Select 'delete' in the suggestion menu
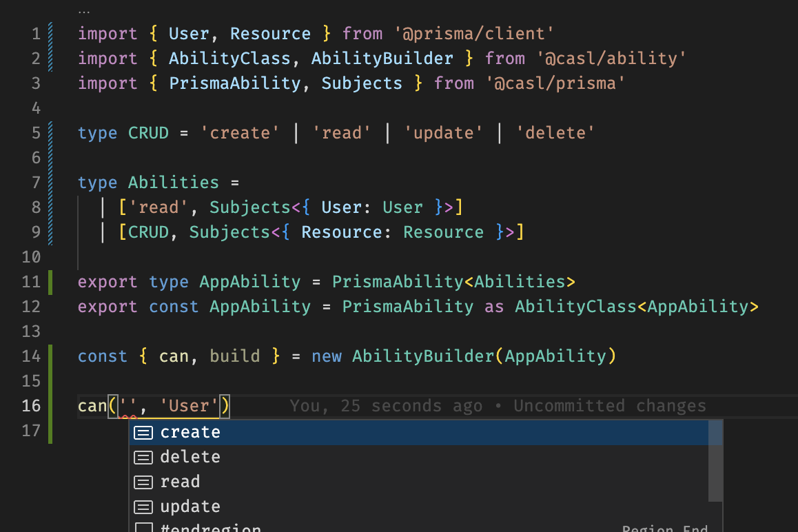The height and width of the screenshot is (532, 798). (190, 457)
